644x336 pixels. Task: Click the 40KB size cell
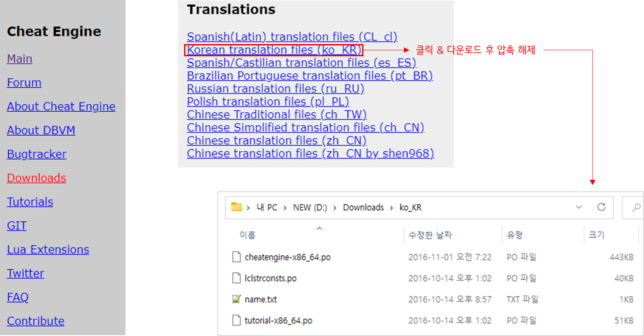[x=624, y=278]
